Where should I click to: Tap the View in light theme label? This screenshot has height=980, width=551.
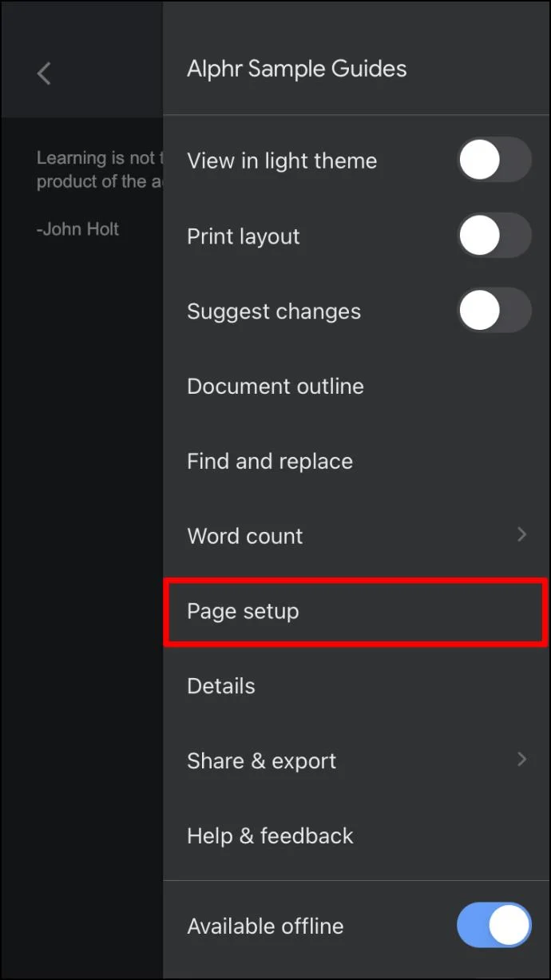click(282, 161)
